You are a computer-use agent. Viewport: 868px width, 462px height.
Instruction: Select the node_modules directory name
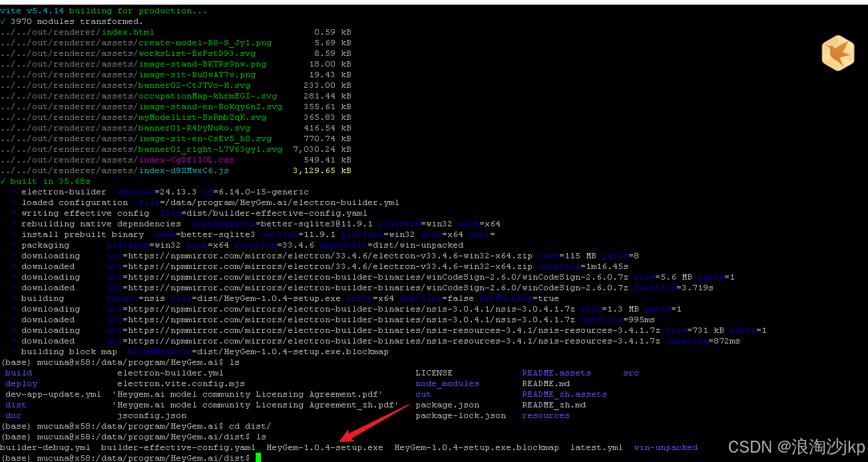click(x=447, y=383)
